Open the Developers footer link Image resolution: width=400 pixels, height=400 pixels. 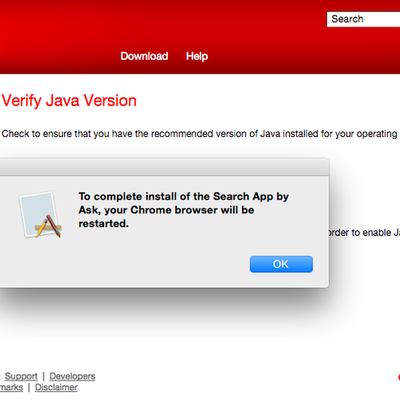pos(72,376)
